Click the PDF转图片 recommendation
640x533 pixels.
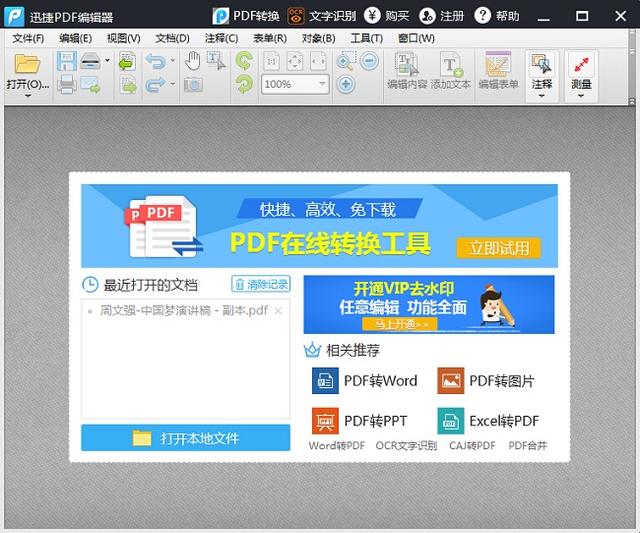click(x=486, y=381)
